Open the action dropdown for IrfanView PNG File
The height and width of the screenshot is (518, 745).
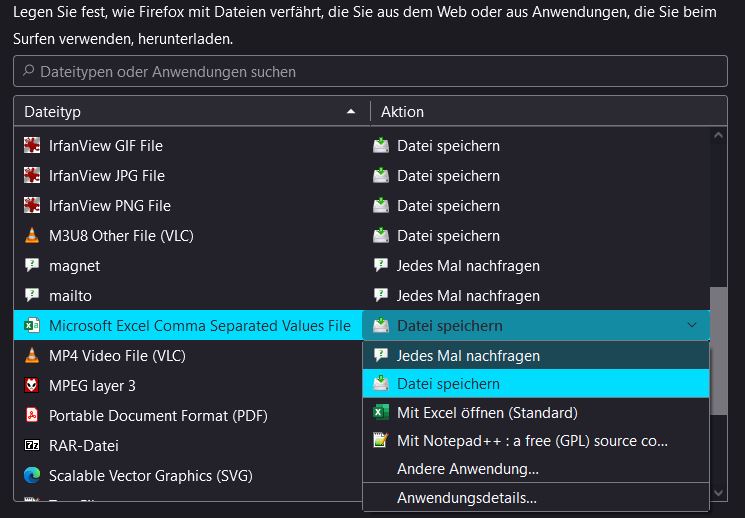pyautogui.click(x=536, y=205)
